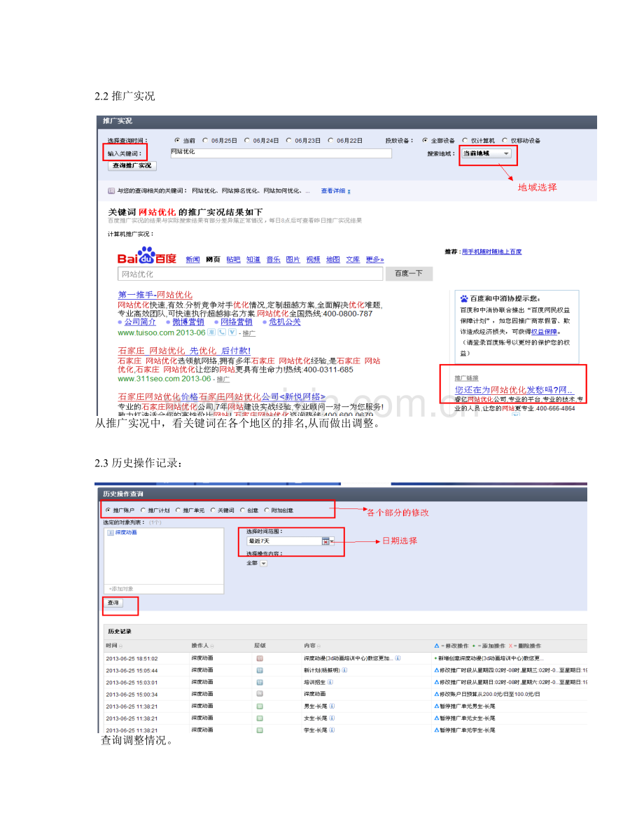Select 仅移动设备 device option
This screenshot has height=834, width=644.
505,141
